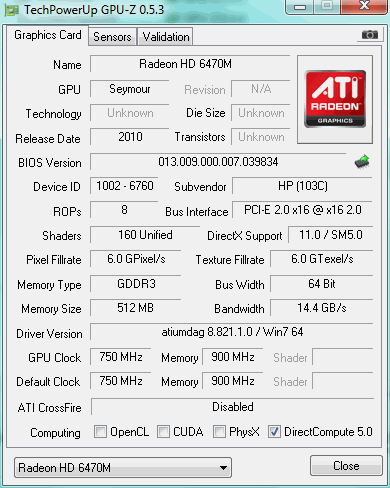Viewport: 390px width, 488px height.
Task: Select the Driver Version field
Action: [x=232, y=332]
